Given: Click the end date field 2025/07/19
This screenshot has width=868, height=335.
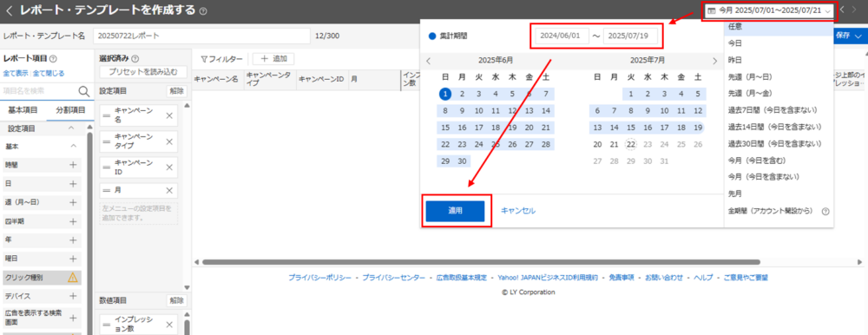Looking at the screenshot, I should tap(630, 36).
